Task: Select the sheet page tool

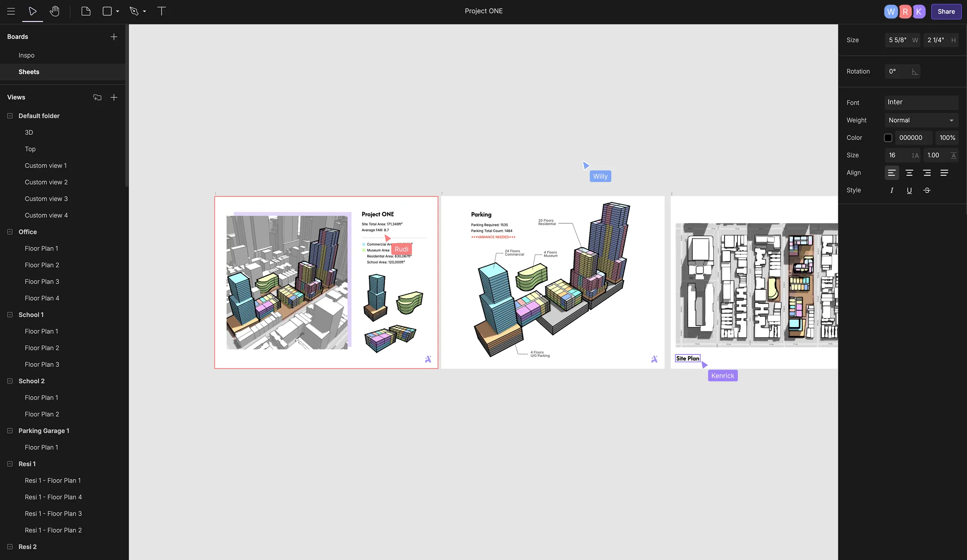Action: tap(86, 11)
